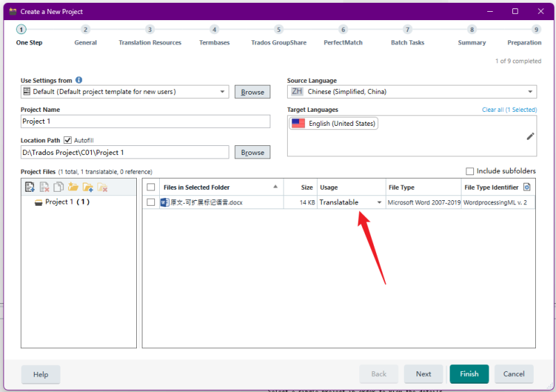Click the file type settings icon beside File Type Identifier
This screenshot has height=392, width=556.
(x=527, y=187)
